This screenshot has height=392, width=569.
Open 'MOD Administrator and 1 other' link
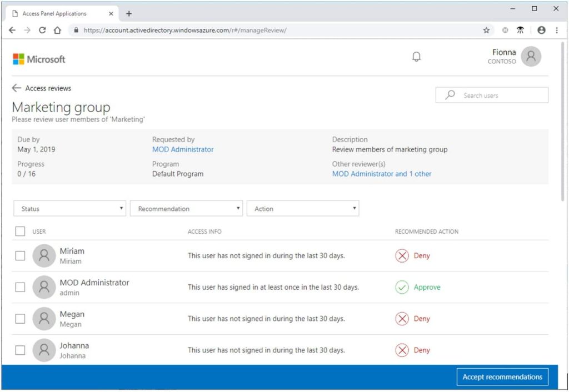point(382,174)
